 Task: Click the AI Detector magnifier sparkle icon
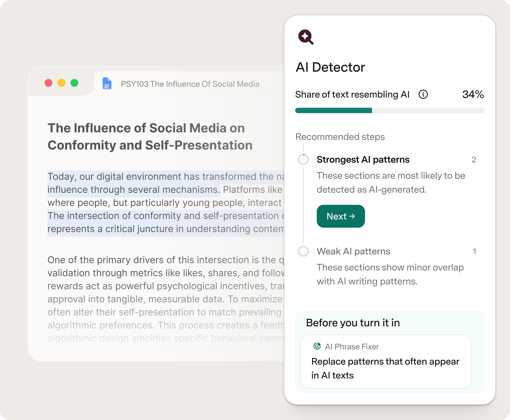(x=306, y=37)
